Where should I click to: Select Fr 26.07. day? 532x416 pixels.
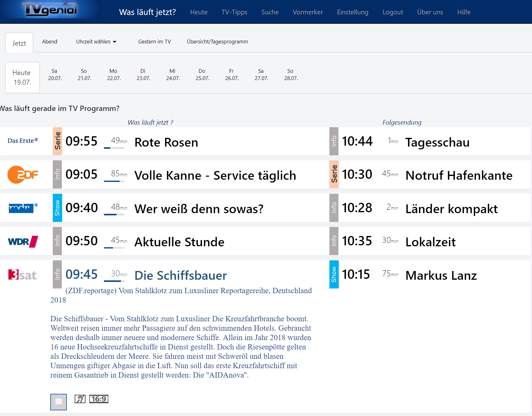pos(232,75)
